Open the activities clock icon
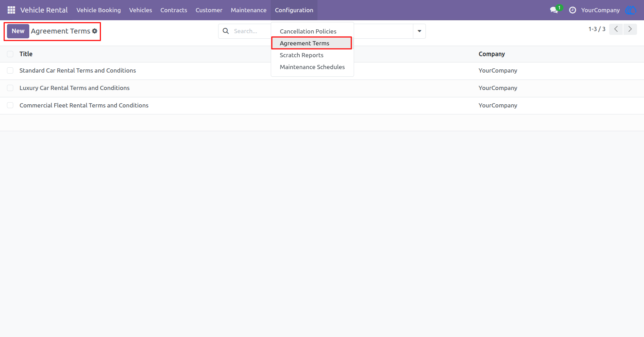Viewport: 644px width, 337px height. (x=573, y=10)
